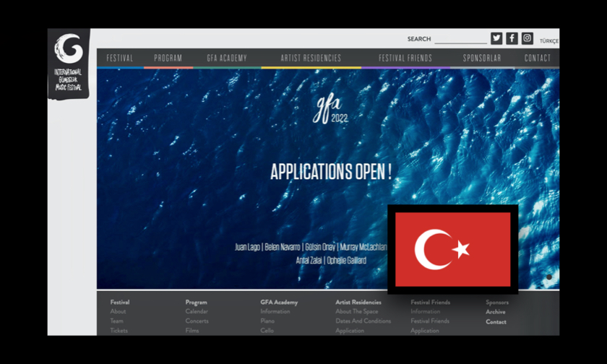Open Concerts link under Program footer
The image size is (607, 364).
coord(197,321)
